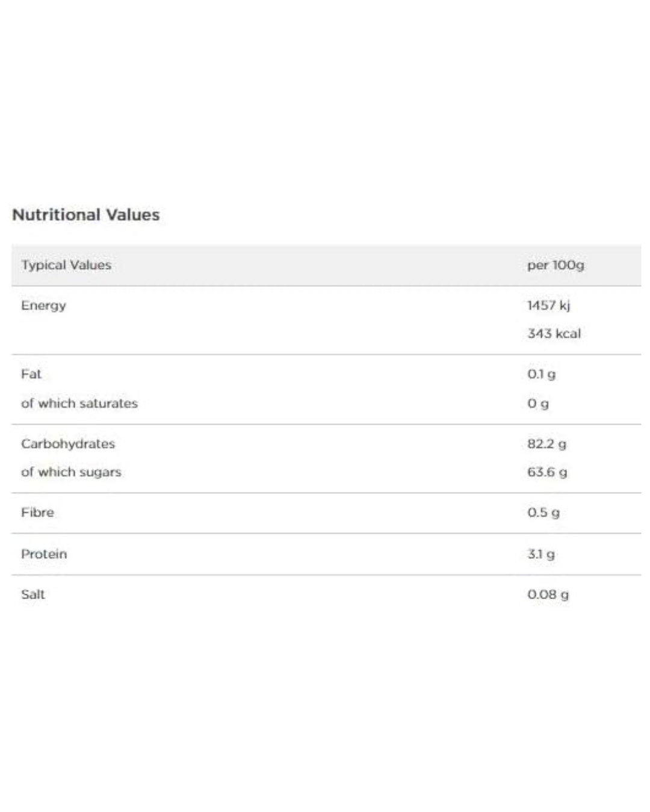Click the 'of which sugars' label
The image size is (650, 812).
click(x=71, y=472)
